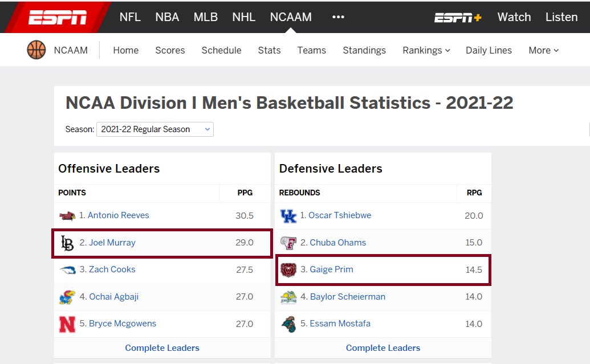
Task: Open the Watch menu
Action: [514, 17]
